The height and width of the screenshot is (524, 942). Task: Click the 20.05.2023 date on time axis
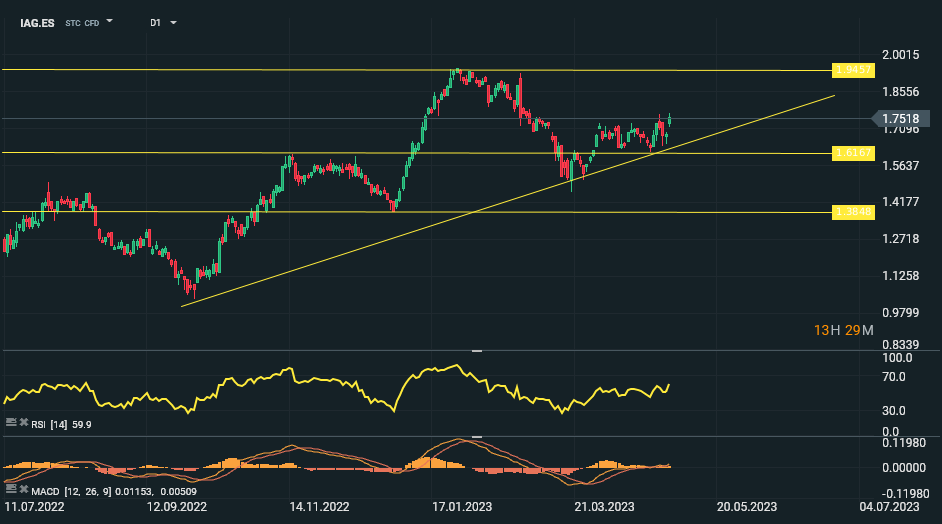click(x=747, y=507)
